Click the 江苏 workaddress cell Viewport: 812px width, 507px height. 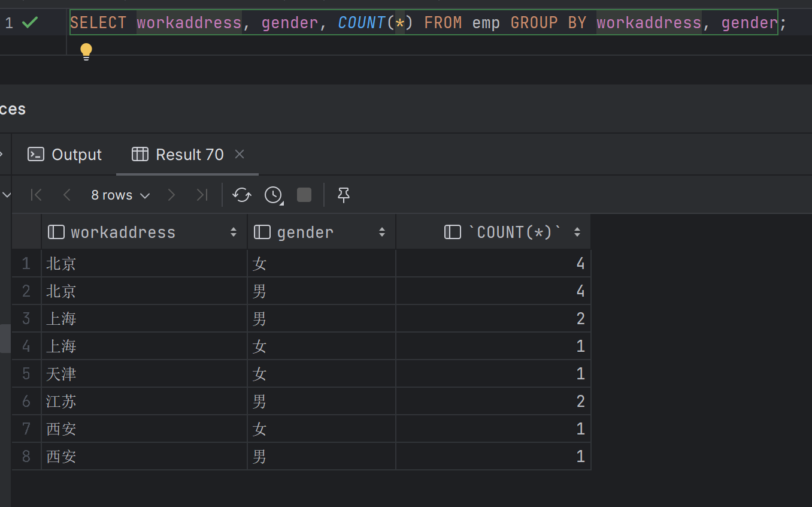click(144, 402)
